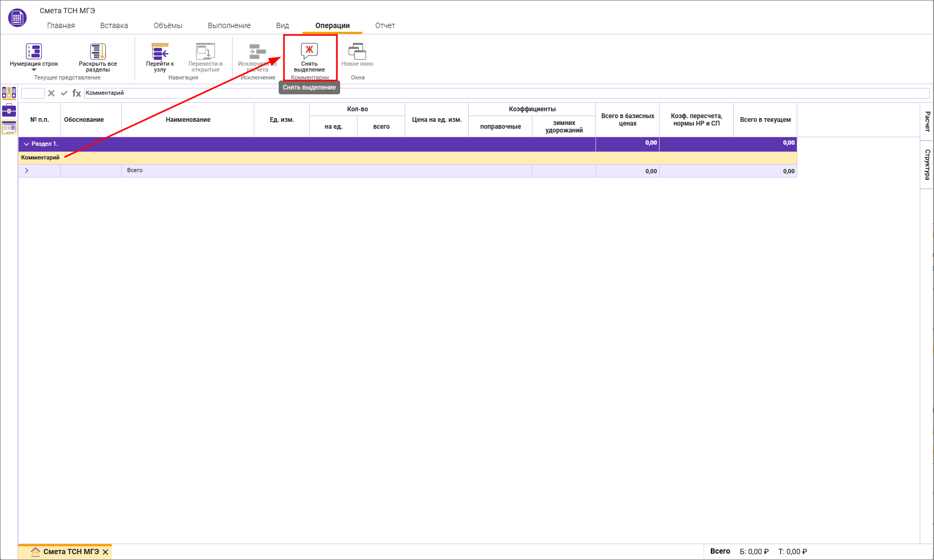Click Раскрыть все разделы icon
Screen dimensions: 934x560
click(x=98, y=51)
